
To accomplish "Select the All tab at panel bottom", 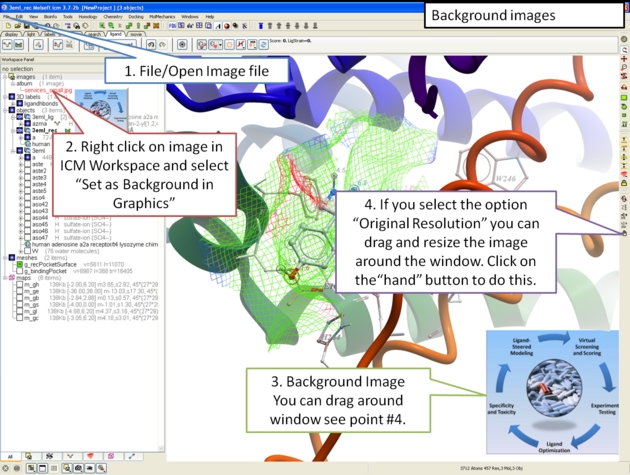I will 9,456.
